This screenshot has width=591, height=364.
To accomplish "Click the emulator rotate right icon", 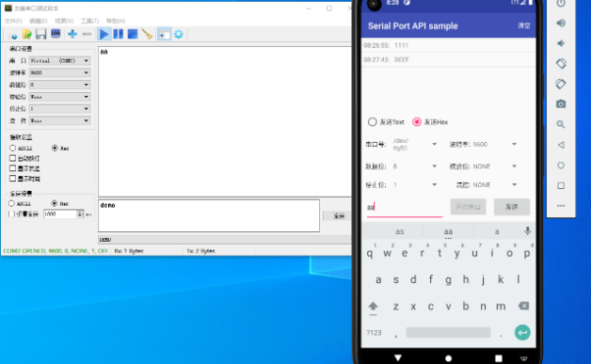I will pyautogui.click(x=561, y=84).
